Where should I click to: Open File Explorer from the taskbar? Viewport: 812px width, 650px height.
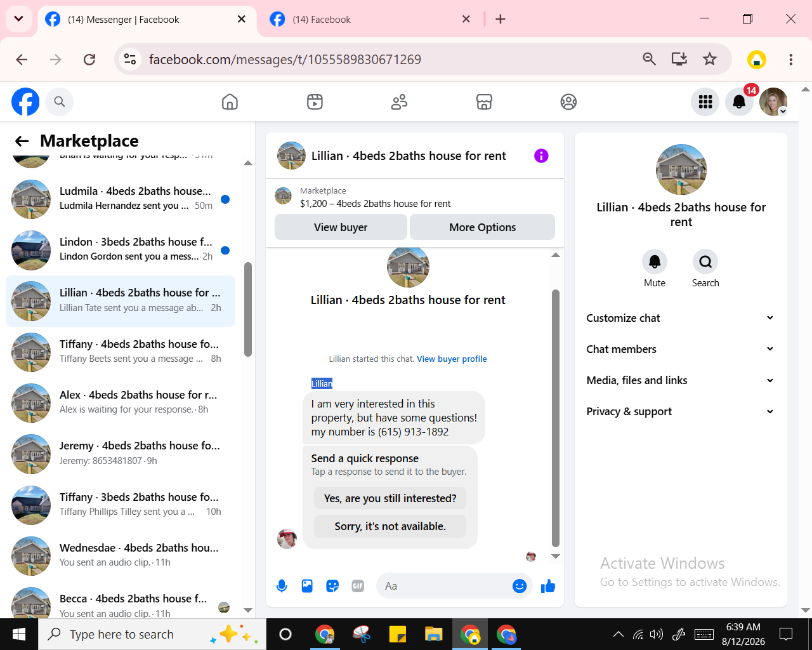click(x=434, y=634)
